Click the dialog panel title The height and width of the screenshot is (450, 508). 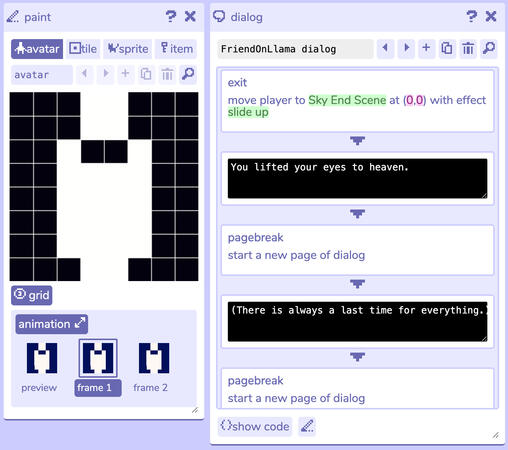247,17
